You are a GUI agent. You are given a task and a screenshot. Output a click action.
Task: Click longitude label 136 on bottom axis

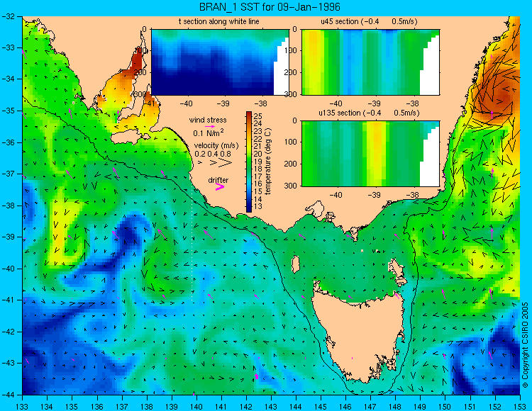point(96,407)
